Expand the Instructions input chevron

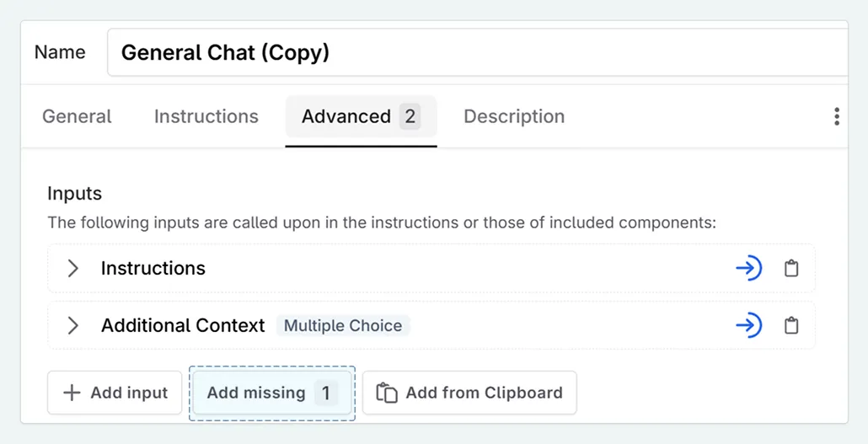[73, 269]
